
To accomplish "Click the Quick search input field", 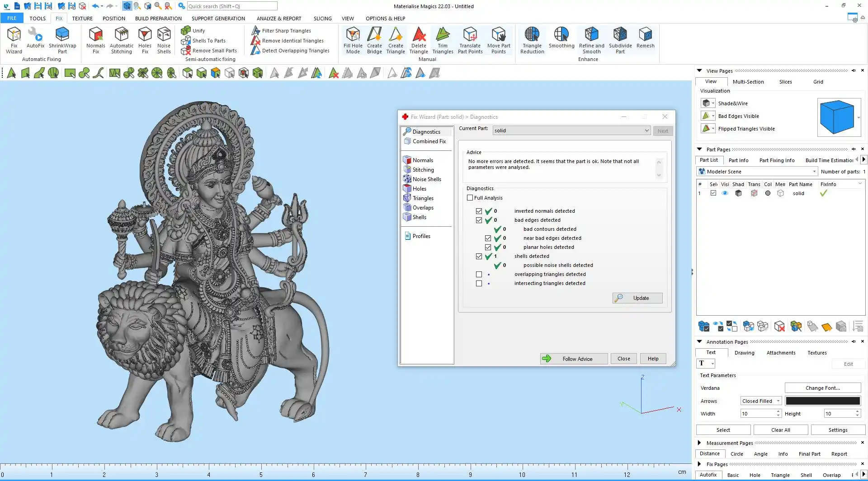I will tap(231, 6).
